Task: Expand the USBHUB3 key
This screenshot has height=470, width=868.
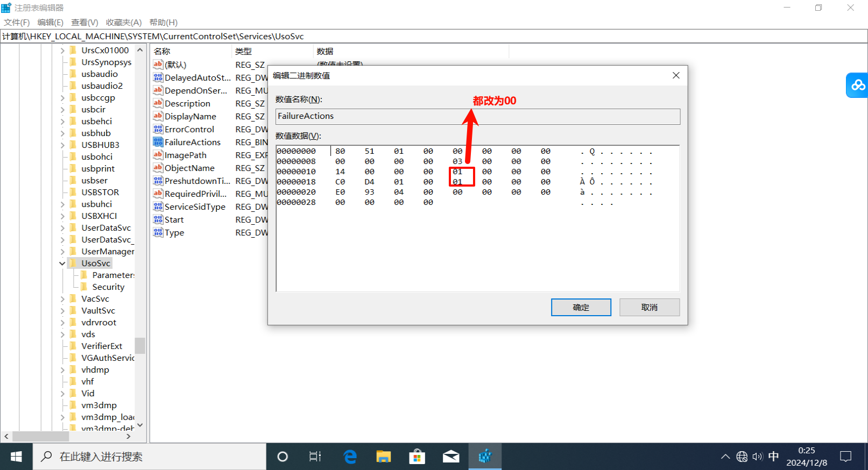Action: (x=62, y=145)
